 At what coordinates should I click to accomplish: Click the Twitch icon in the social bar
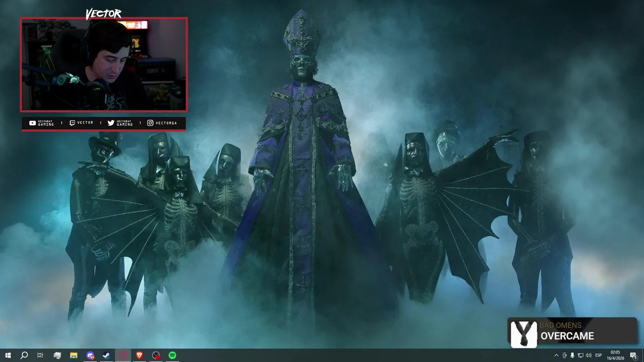(x=72, y=123)
